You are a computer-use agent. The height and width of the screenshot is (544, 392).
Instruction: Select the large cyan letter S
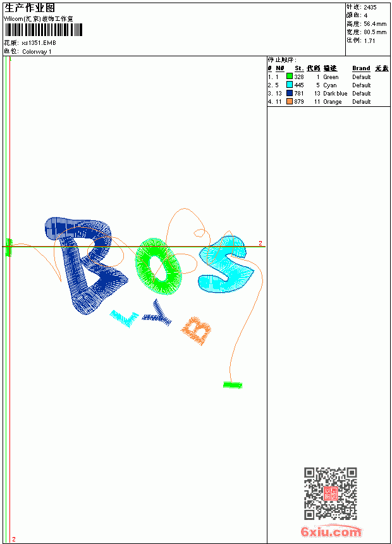[x=227, y=264]
